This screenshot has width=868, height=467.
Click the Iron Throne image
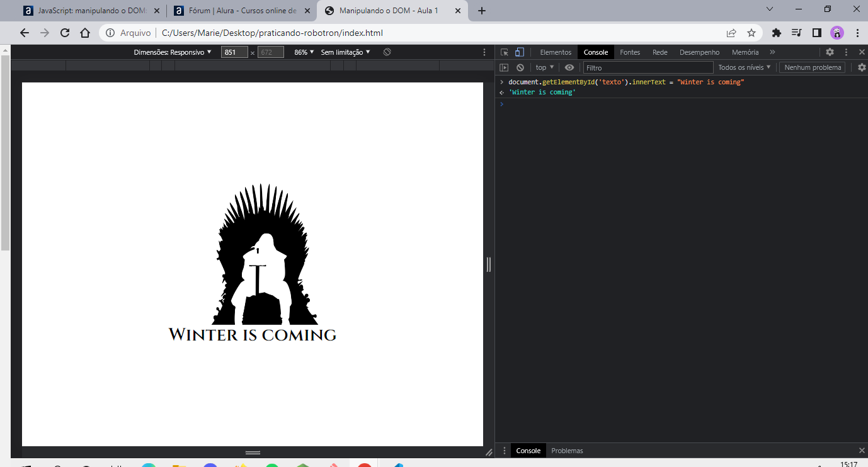coord(265,254)
